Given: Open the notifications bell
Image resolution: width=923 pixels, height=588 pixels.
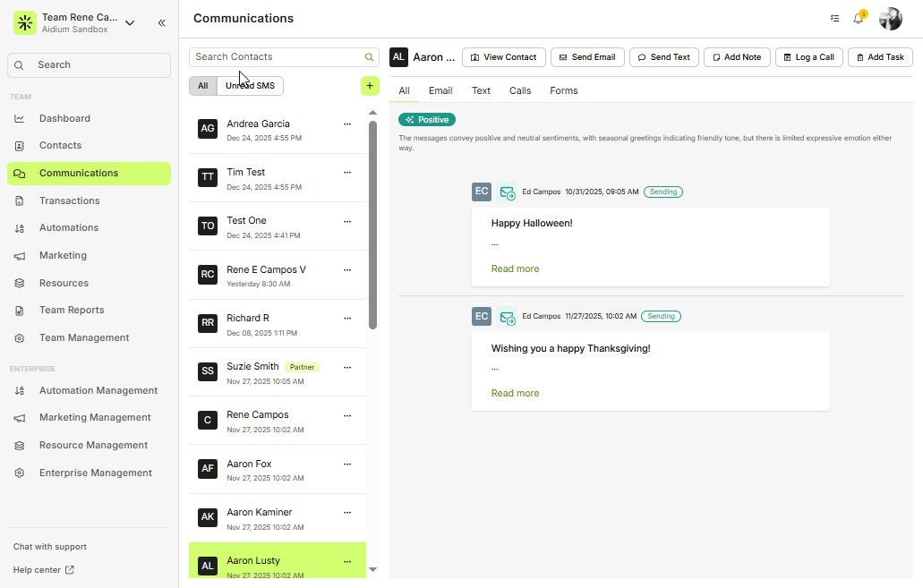Looking at the screenshot, I should (x=858, y=19).
